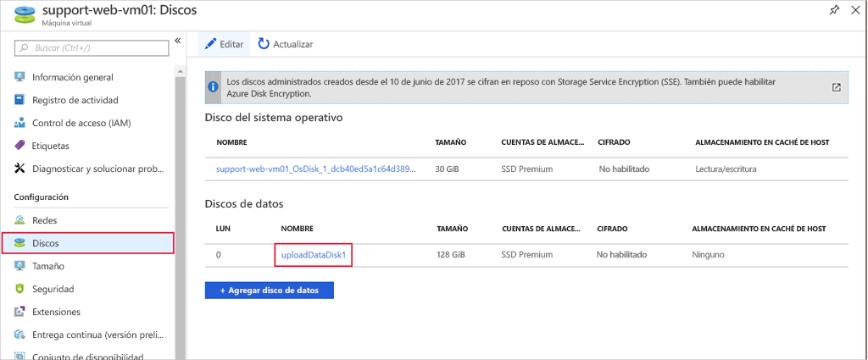Click Lectura/escritura cache value
The height and width of the screenshot is (360, 868).
coord(726,169)
